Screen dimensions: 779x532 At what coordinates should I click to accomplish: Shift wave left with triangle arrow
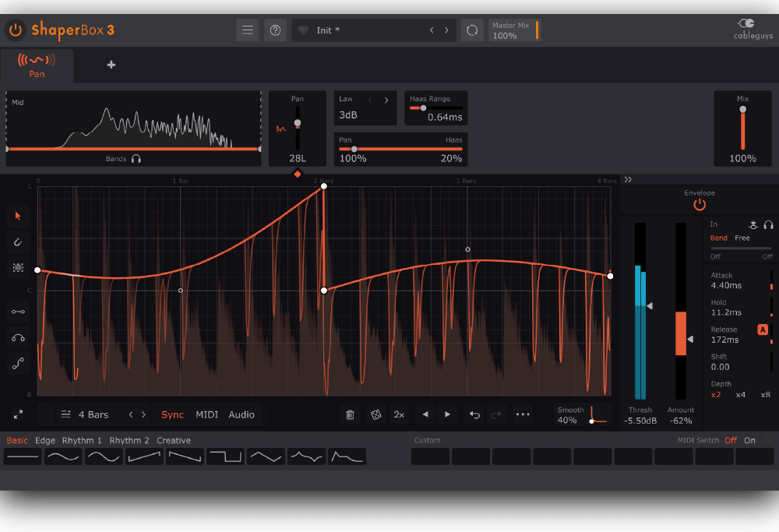(x=425, y=414)
